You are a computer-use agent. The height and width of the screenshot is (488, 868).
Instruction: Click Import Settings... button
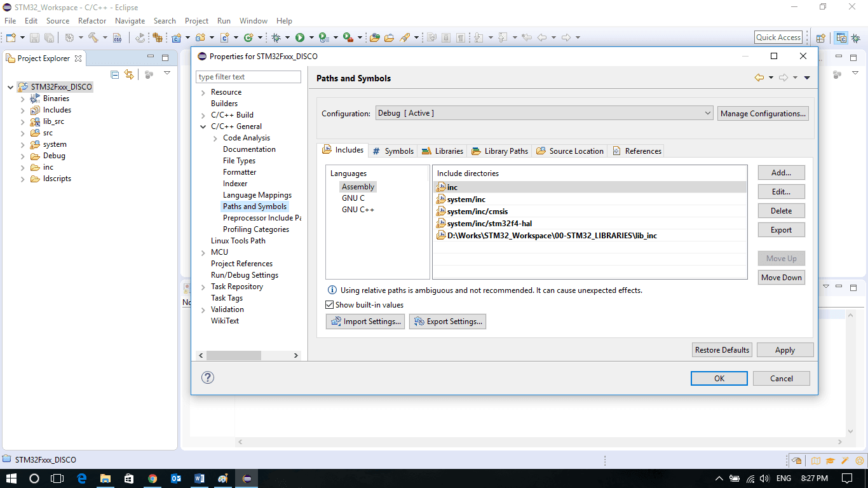(365, 322)
